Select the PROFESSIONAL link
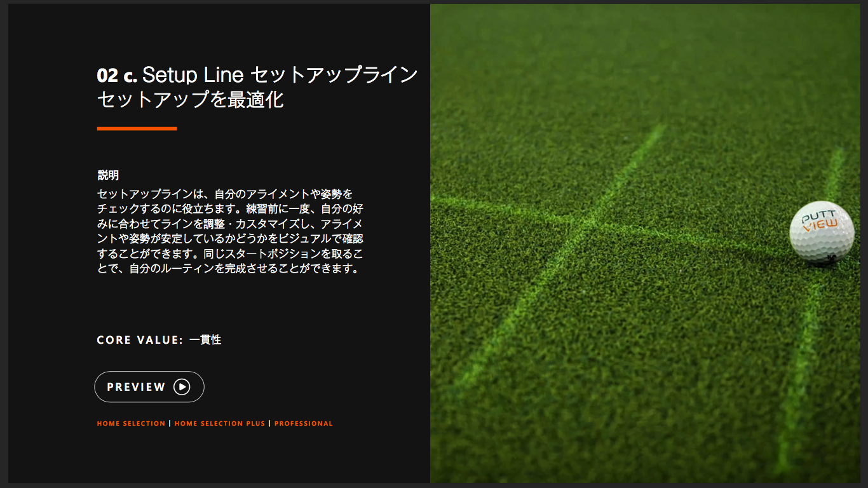868x488 pixels. [x=303, y=424]
